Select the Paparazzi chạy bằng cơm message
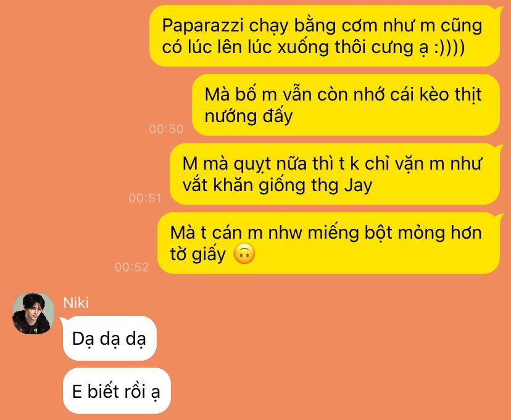Screen dimensions: 511x420 [x=325, y=36]
